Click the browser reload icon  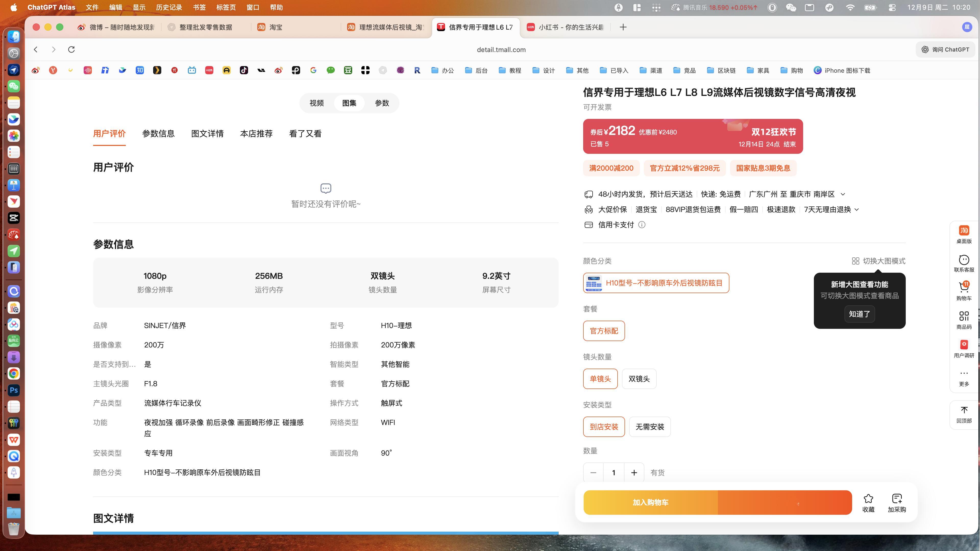tap(71, 49)
